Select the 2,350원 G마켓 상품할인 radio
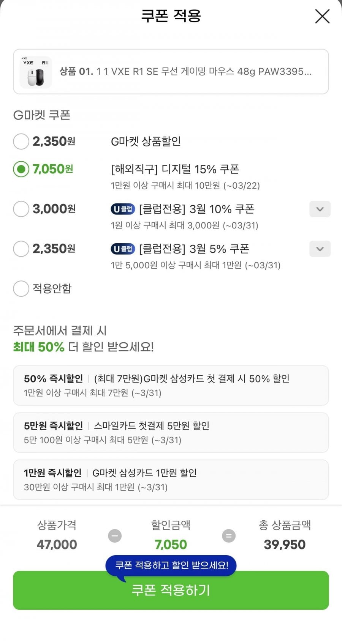342x644 pixels. pos(21,142)
